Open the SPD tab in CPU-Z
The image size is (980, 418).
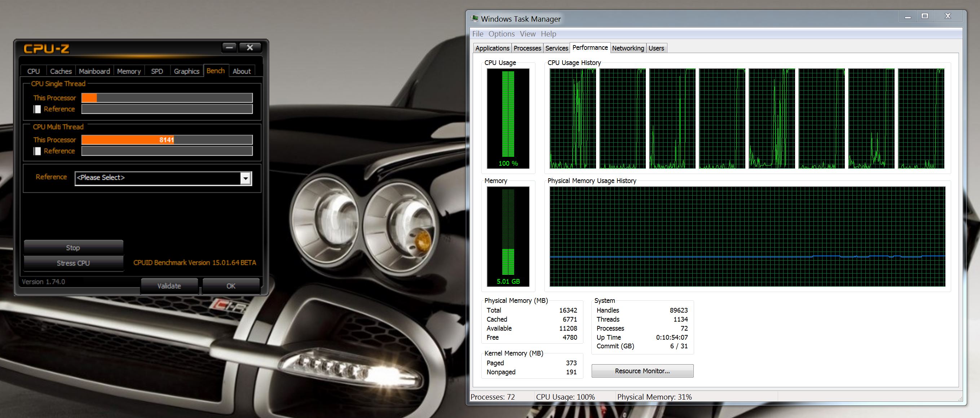point(157,71)
